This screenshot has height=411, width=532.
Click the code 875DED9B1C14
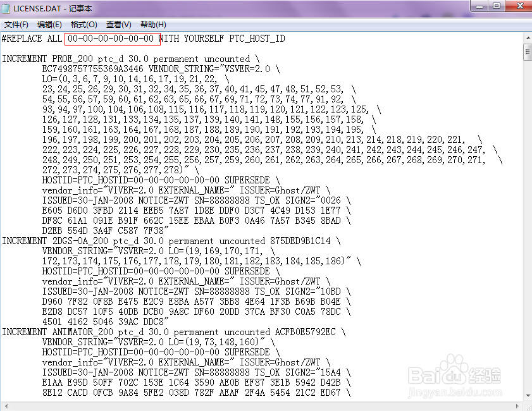coord(300,241)
